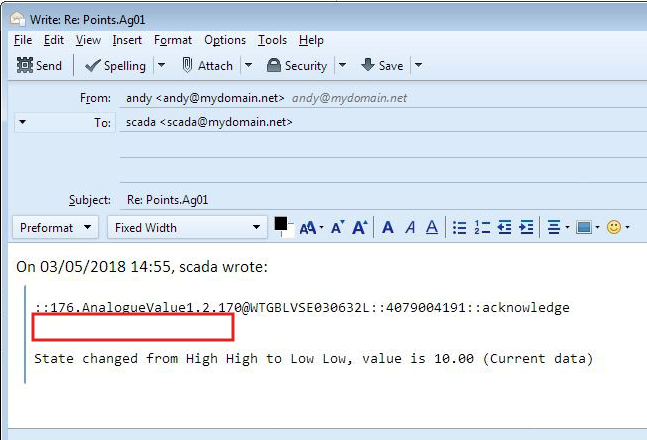Expand the Spelling dropdown arrow
This screenshot has width=647, height=440.
coord(160,66)
